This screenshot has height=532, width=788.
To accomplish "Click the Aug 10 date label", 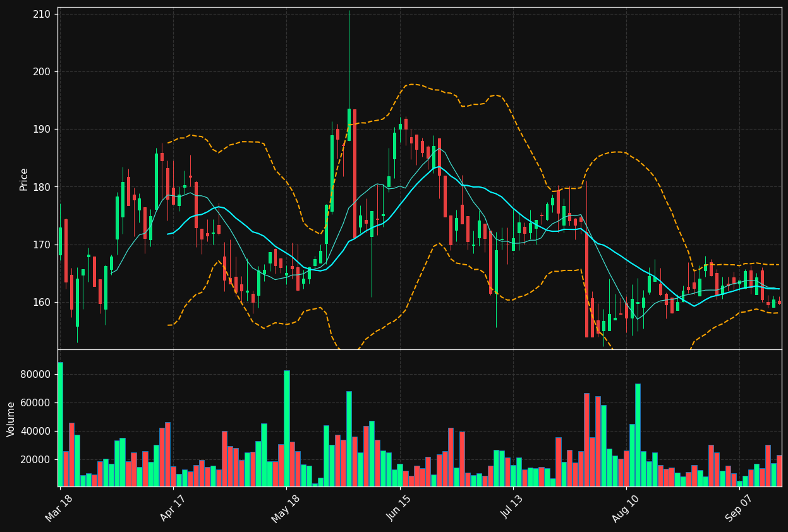I will click(625, 509).
